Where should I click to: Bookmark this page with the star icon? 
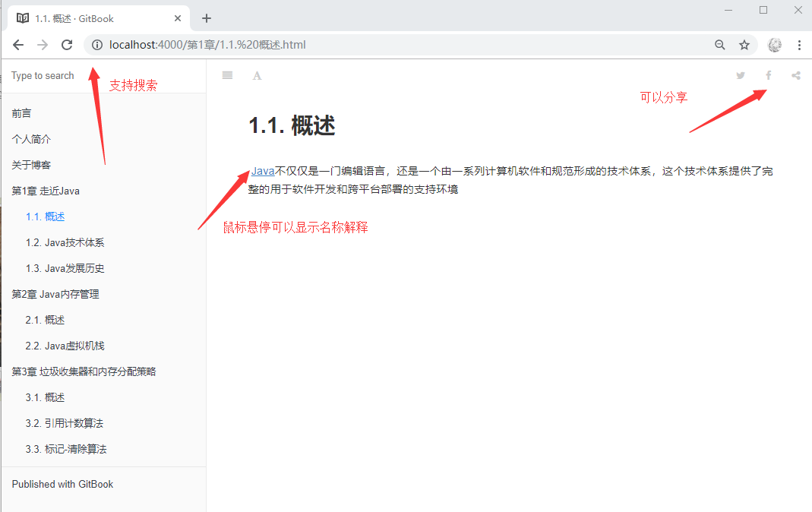(744, 45)
